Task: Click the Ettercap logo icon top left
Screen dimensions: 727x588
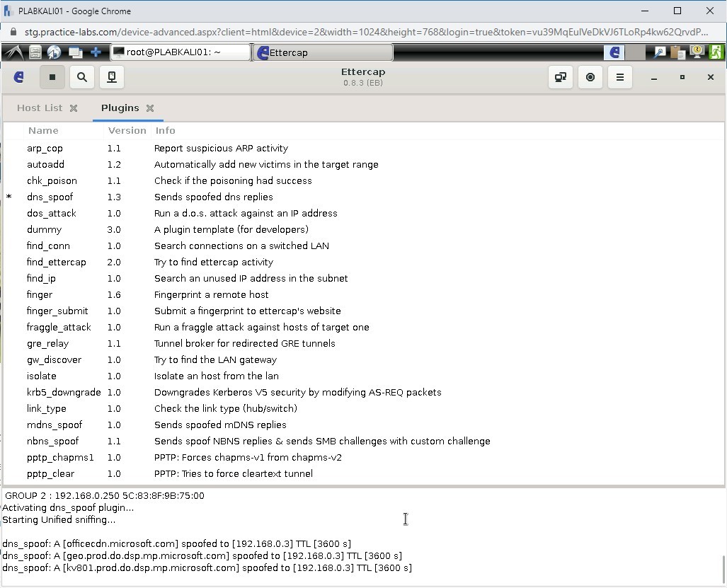Action: pyautogui.click(x=18, y=77)
